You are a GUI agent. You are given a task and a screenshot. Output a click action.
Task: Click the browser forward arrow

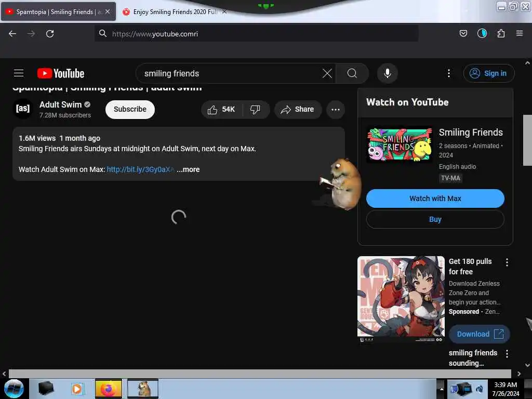[x=31, y=34]
